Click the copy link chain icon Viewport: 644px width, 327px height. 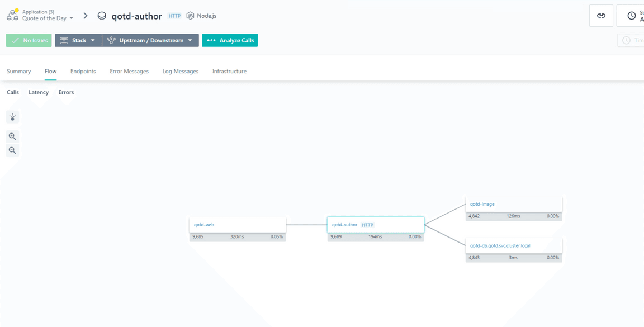(x=601, y=16)
